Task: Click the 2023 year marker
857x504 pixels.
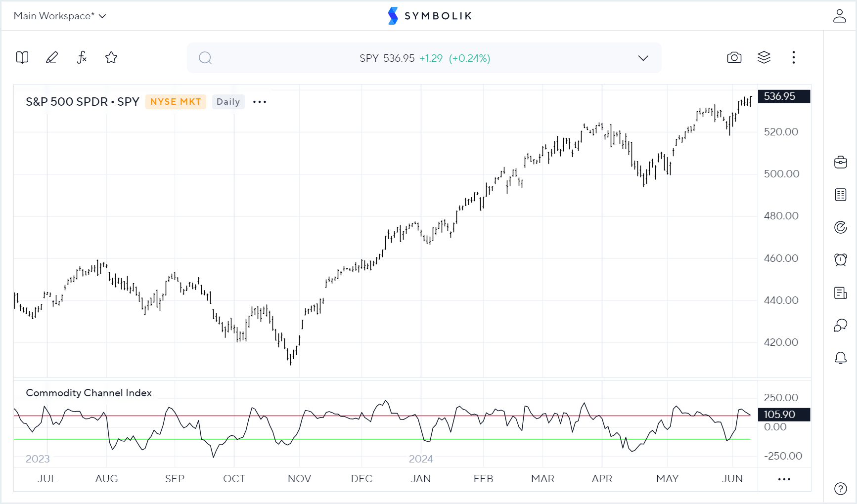Action: coord(38,459)
